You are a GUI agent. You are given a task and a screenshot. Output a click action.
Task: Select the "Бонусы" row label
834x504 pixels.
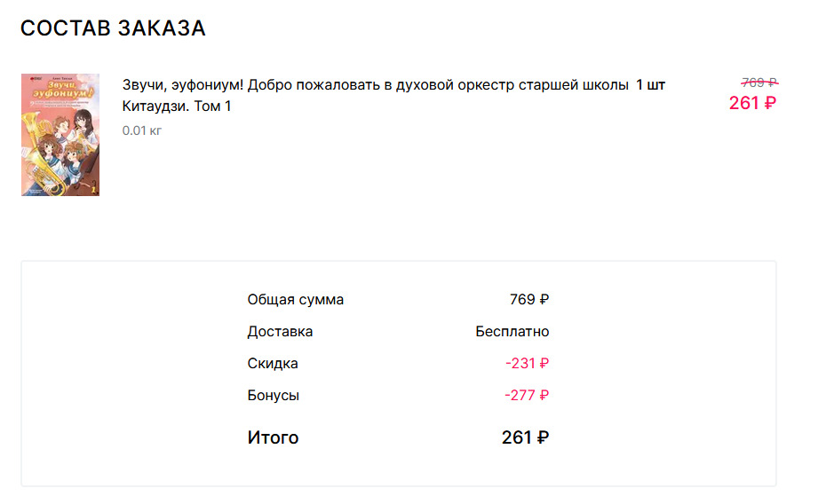273,396
